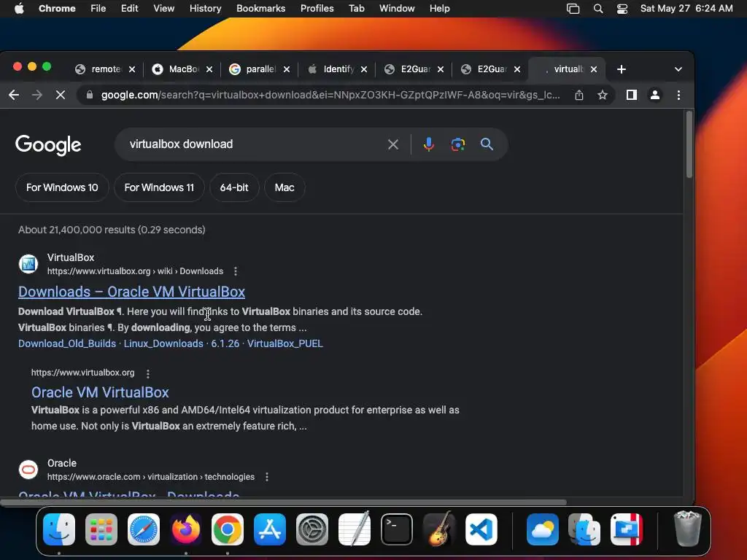The width and height of the screenshot is (747, 560).
Task: Open Launchpad in the dock
Action: pyautogui.click(x=101, y=529)
